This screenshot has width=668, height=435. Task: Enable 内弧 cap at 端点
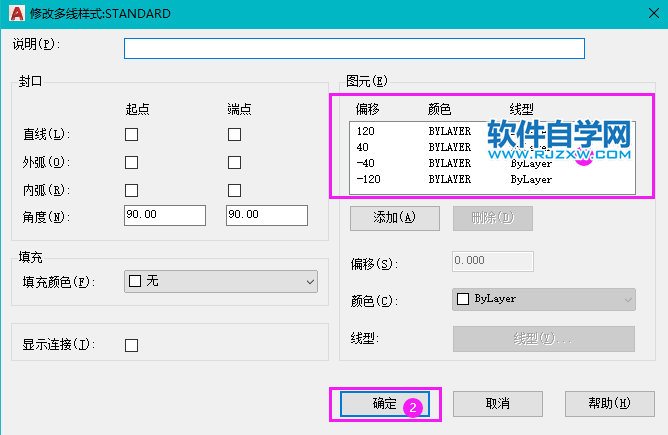(x=234, y=190)
